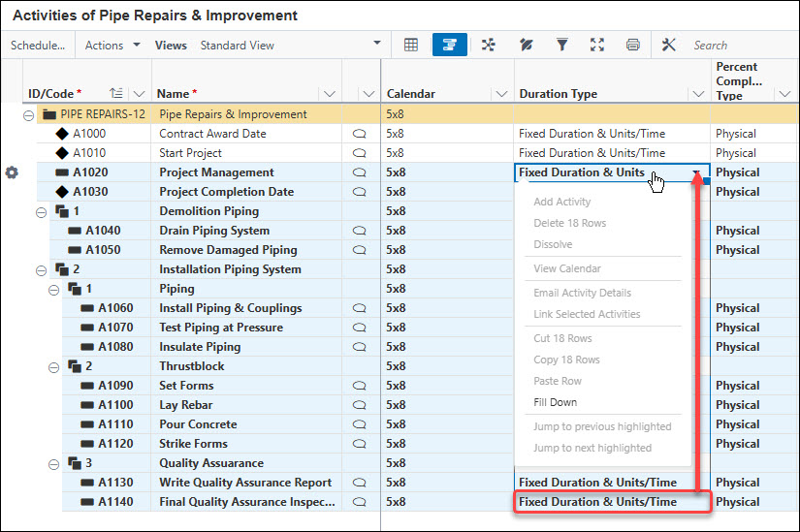Open Duration Type dropdown arrow for A1020
Screen dimensions: 800x532
pyautogui.click(x=696, y=172)
